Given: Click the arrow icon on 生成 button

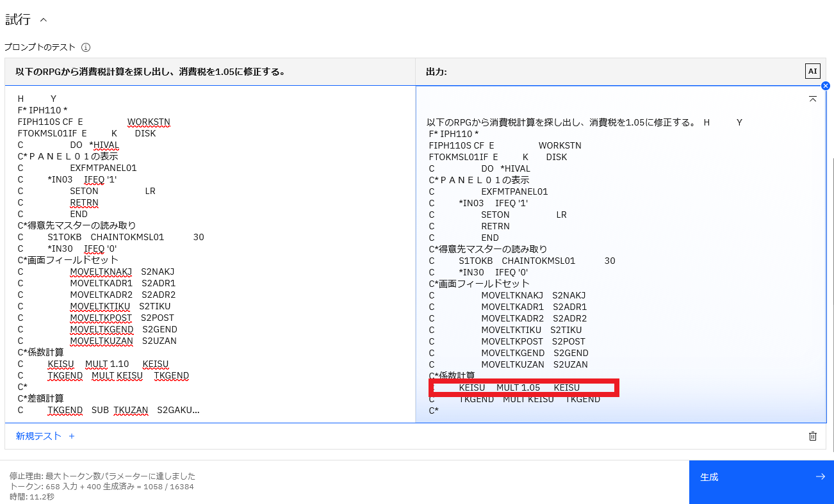Looking at the screenshot, I should pos(820,476).
